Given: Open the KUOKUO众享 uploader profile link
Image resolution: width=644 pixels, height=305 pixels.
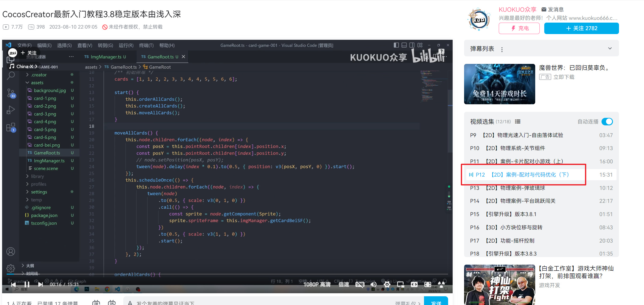Looking at the screenshot, I should tap(517, 9).
